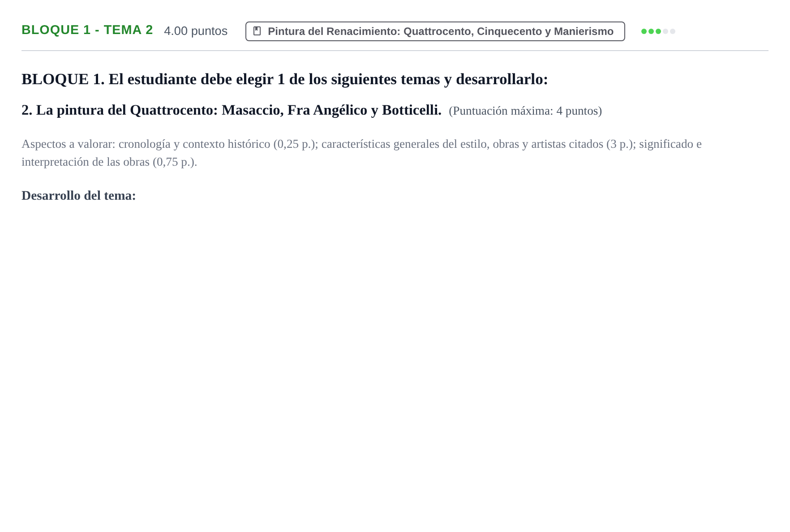Click the green difficulty dots indicator
Screen dimensions: 790x532
(658, 31)
